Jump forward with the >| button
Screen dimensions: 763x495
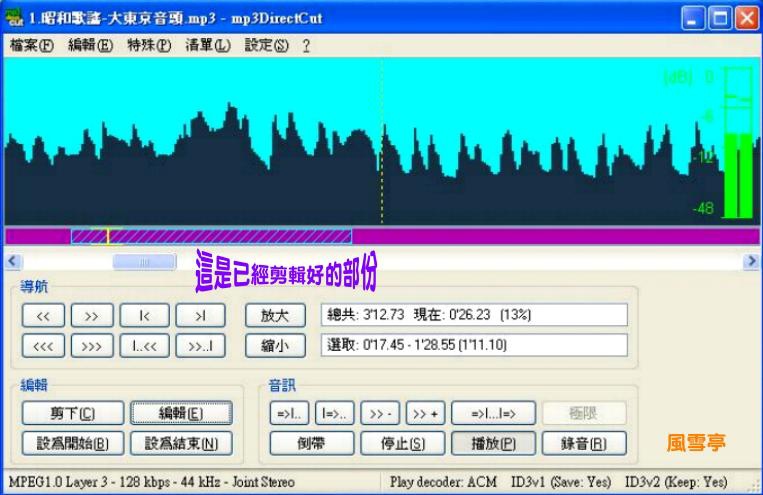[x=200, y=316]
